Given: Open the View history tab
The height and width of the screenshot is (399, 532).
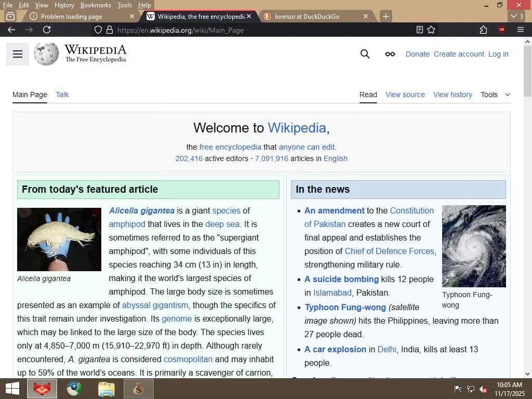Looking at the screenshot, I should click(453, 95).
